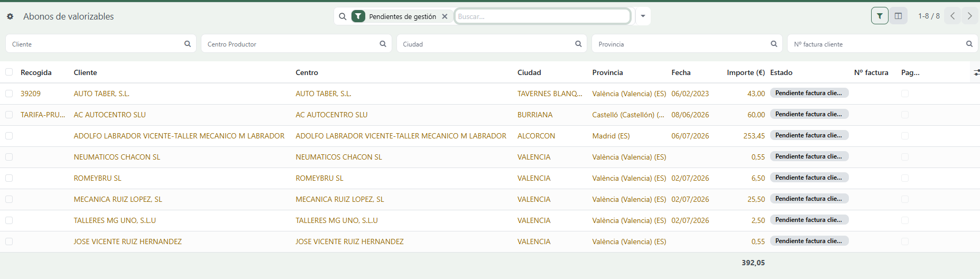Go to the previous page of records
Viewport: 980px width, 279px height.
pos(953,16)
